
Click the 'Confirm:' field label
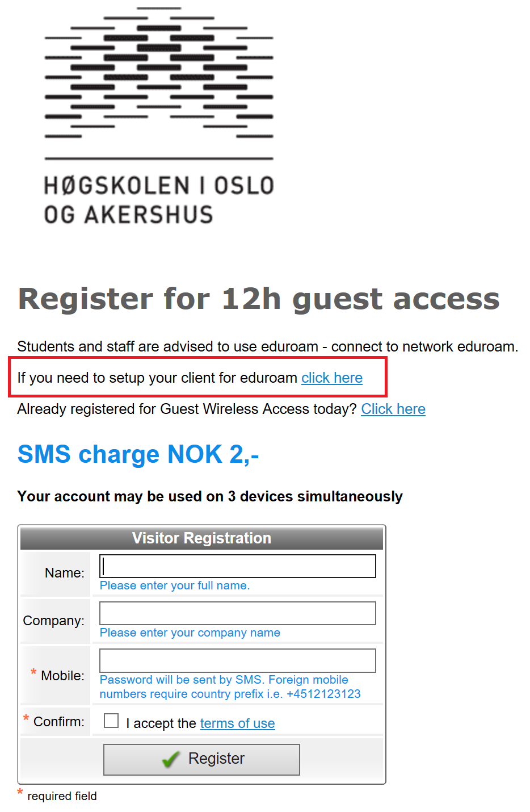[58, 722]
